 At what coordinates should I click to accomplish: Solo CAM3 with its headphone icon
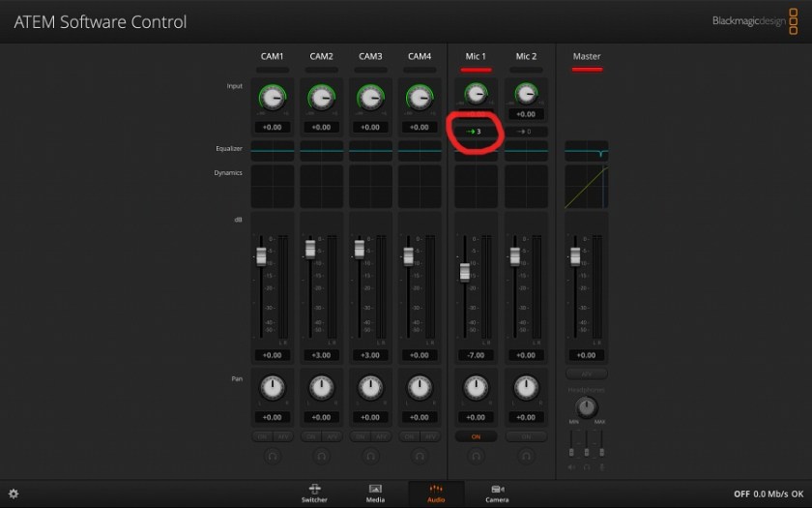(x=370, y=456)
